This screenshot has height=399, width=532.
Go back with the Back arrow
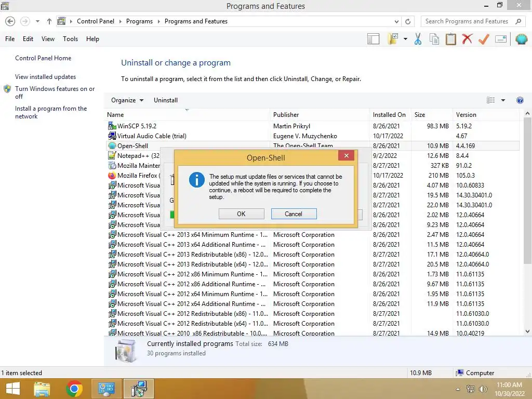(x=10, y=21)
